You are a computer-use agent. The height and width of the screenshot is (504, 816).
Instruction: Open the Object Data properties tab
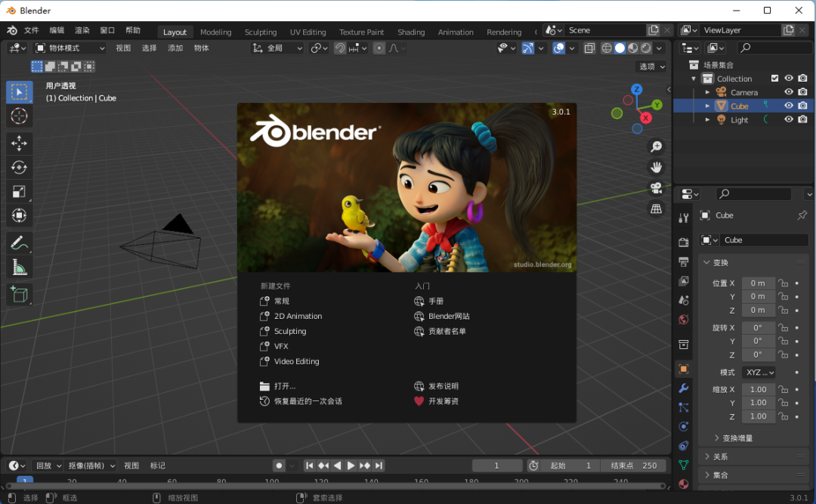pyautogui.click(x=684, y=465)
